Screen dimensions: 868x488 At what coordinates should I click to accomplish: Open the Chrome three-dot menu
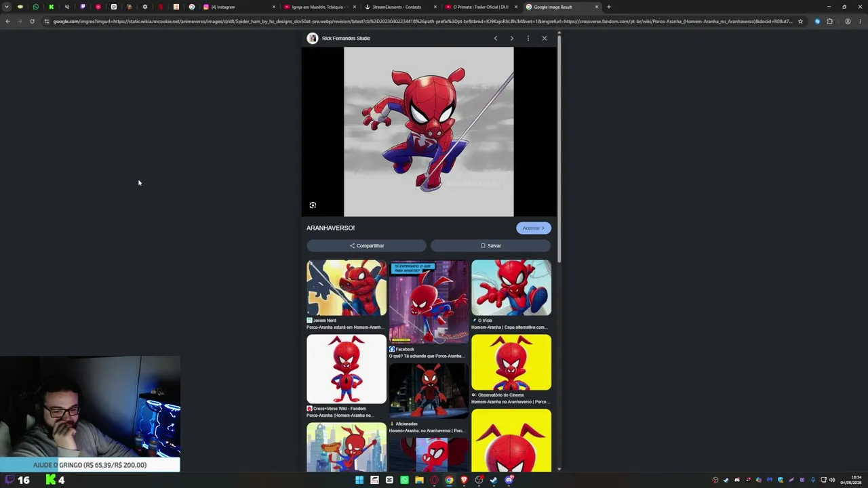pyautogui.click(x=860, y=21)
